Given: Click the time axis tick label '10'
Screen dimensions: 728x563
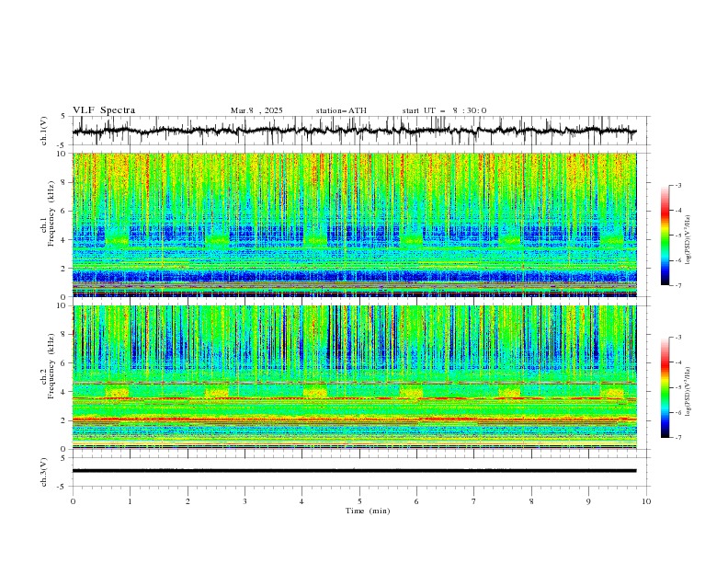Looking at the screenshot, I should tap(646, 501).
